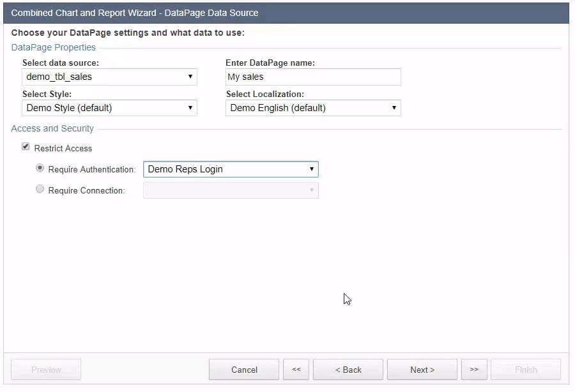Screen dimensions: 575x392
Task: Focus the Enter DataPage name field
Action: pos(313,77)
